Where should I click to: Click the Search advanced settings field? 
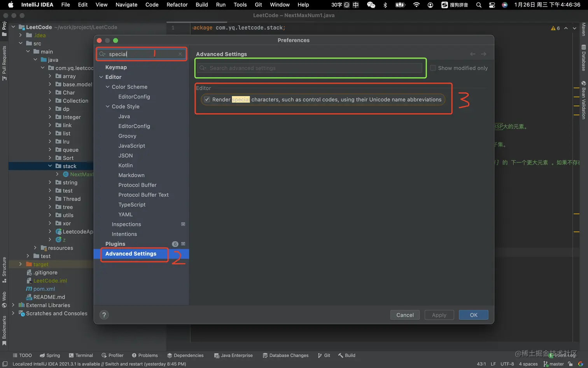pos(310,68)
